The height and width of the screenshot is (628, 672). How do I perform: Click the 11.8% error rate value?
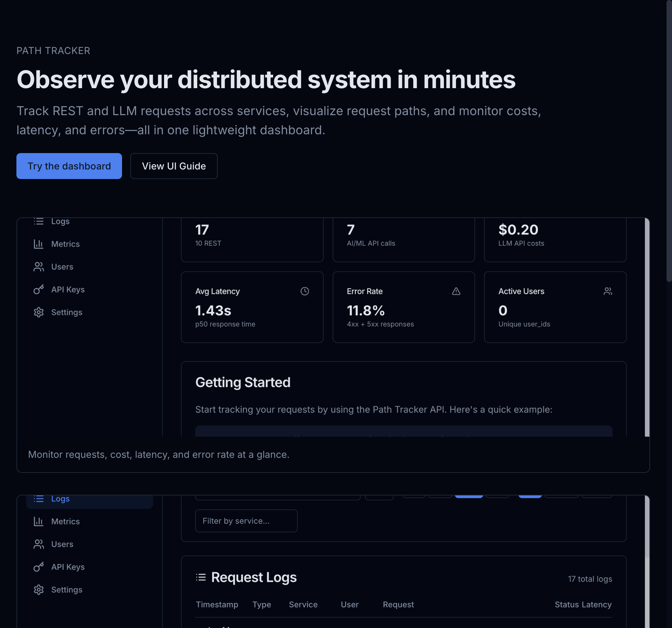366,311
